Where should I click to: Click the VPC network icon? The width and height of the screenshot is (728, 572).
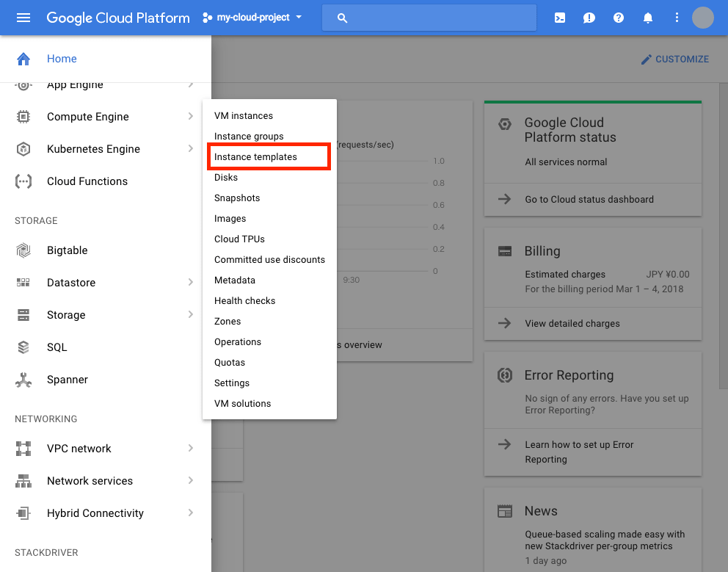[x=23, y=449]
